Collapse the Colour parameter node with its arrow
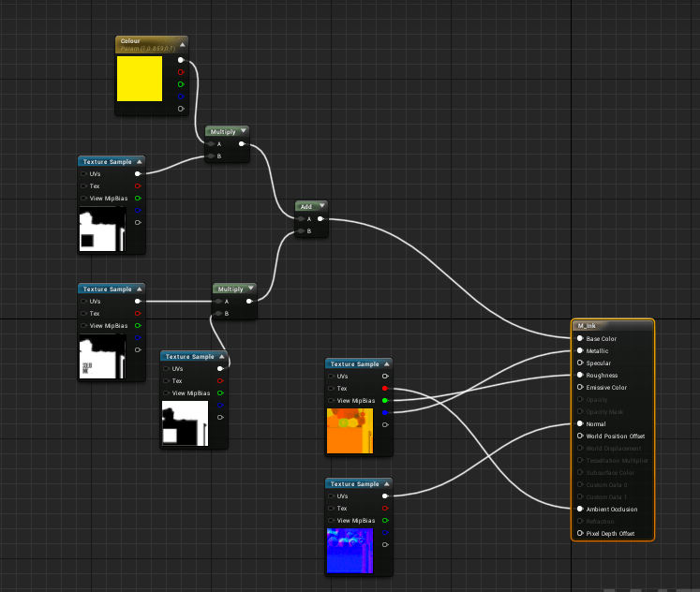The image size is (700, 592). (x=183, y=41)
